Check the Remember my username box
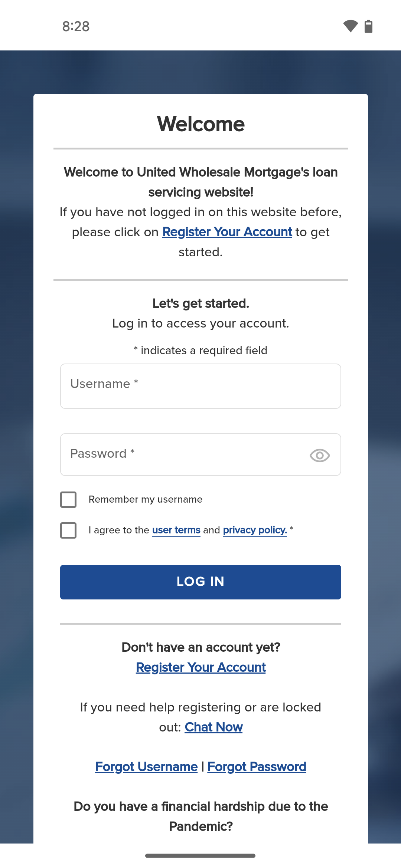 click(x=68, y=499)
